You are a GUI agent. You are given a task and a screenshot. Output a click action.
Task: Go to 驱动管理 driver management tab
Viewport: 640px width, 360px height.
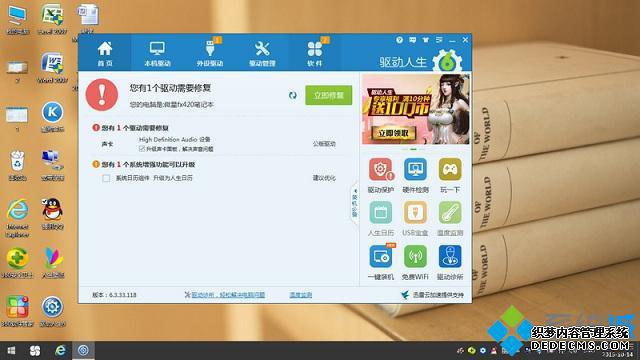coord(262,53)
